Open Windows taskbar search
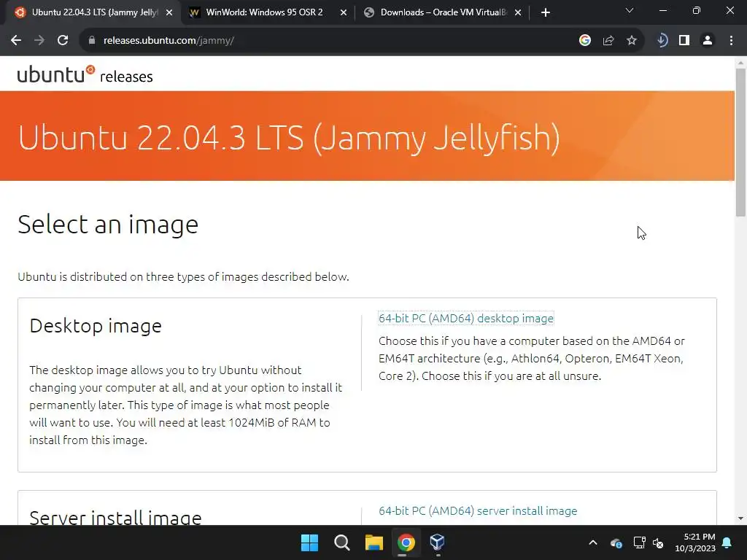Screen dimensions: 747x560 [341, 542]
